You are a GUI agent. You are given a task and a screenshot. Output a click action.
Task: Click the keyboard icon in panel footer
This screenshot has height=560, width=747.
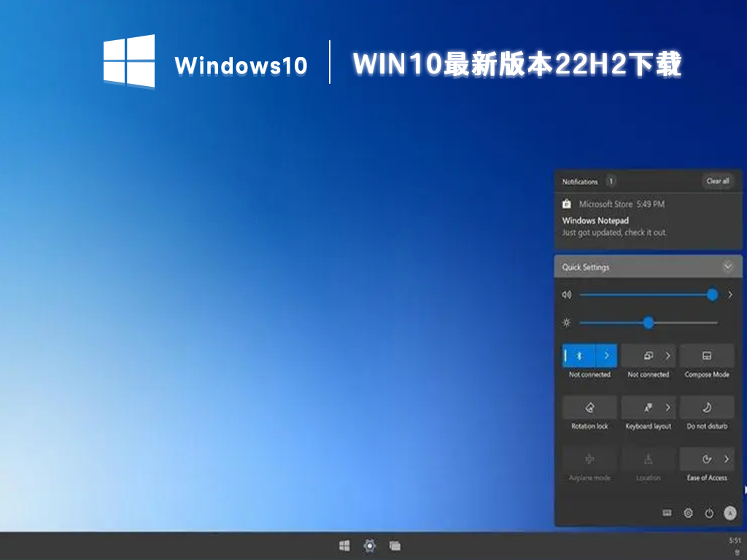coord(667,513)
